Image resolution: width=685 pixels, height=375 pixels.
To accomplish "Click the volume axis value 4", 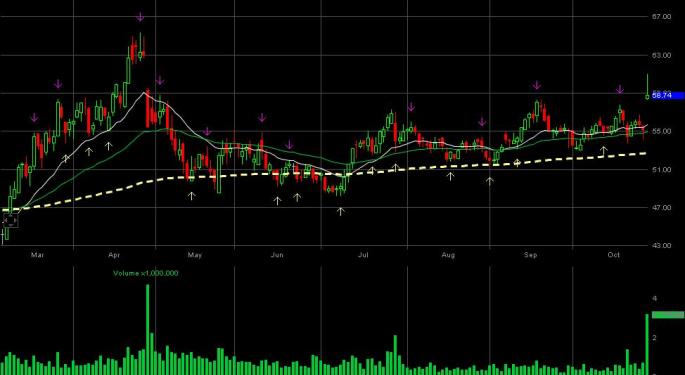I will (x=654, y=299).
